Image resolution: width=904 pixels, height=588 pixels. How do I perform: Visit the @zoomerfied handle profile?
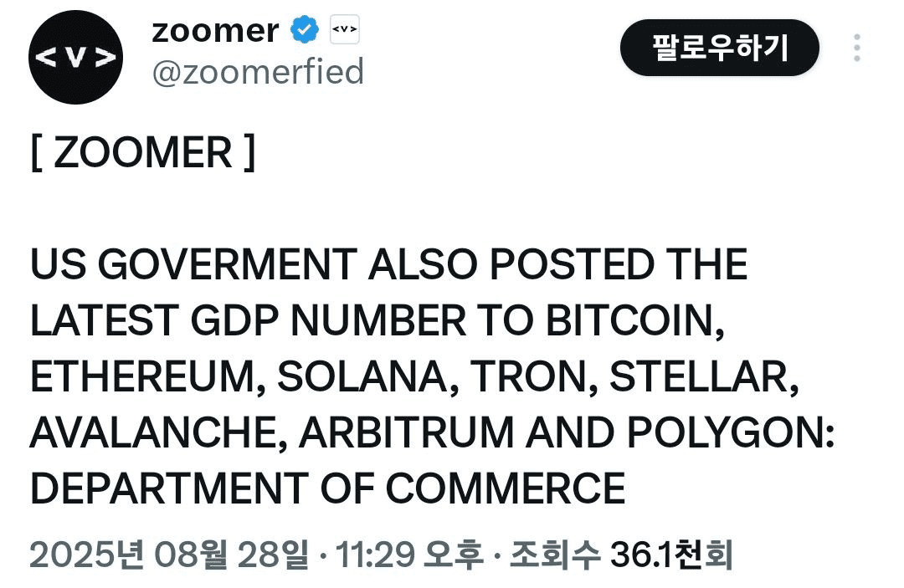coord(258,71)
